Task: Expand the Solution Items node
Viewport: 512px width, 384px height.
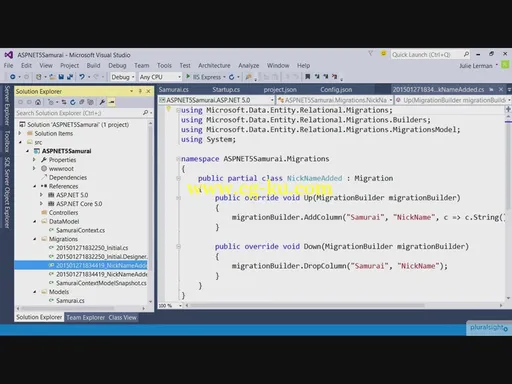Action: [x=20, y=133]
